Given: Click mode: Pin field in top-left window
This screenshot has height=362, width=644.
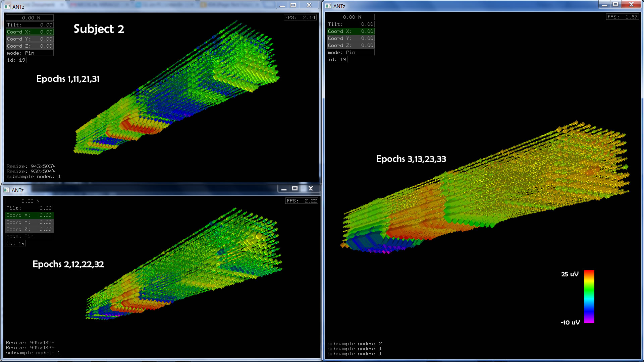Looking at the screenshot, I should tap(30, 53).
